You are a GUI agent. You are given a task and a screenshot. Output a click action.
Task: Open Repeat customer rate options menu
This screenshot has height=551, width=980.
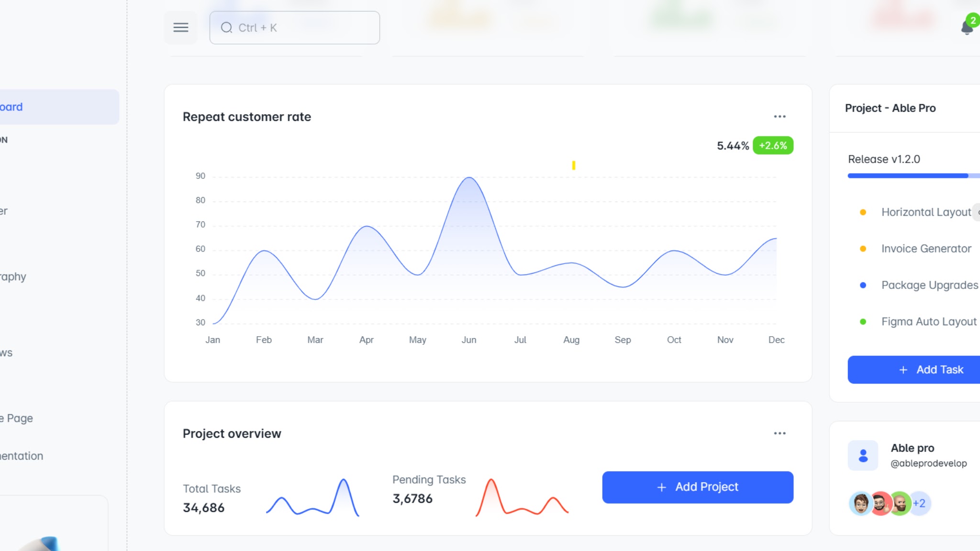coord(780,117)
